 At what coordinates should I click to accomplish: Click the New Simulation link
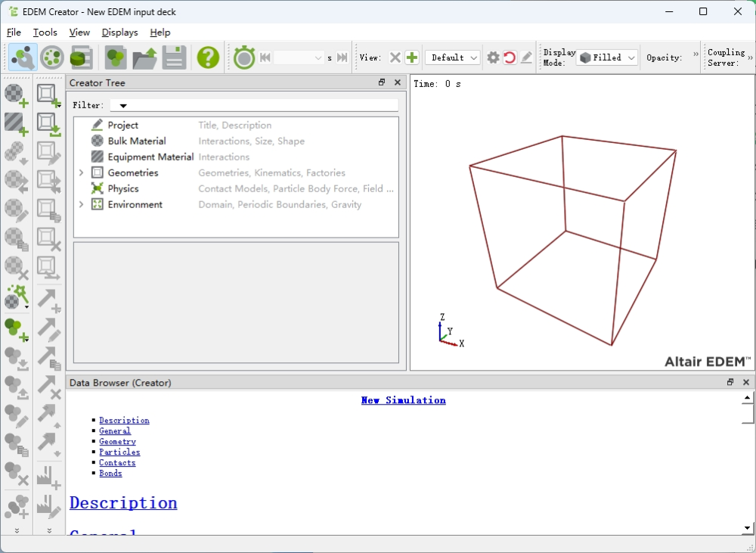[403, 400]
